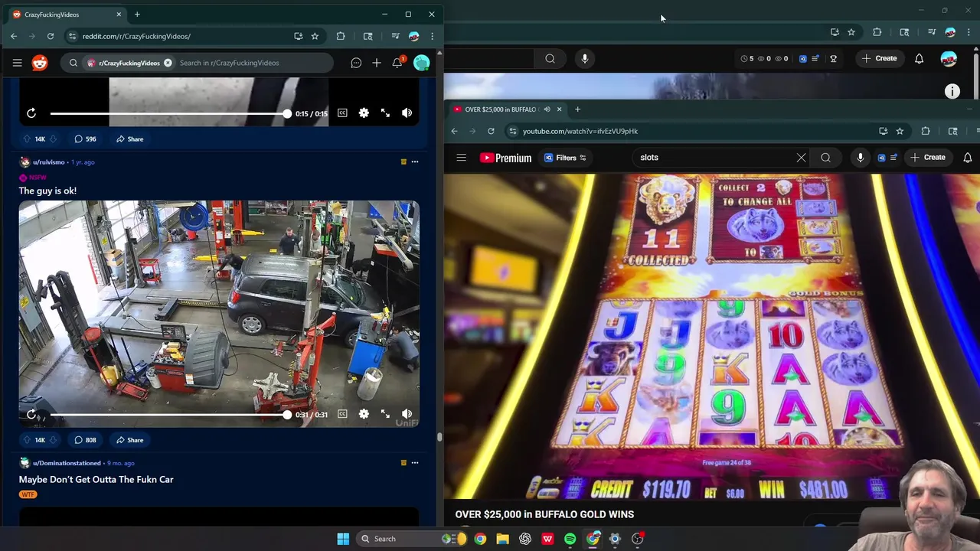Open Create menu in background YouTube window
Image resolution: width=980 pixels, height=551 pixels.
pos(879,58)
